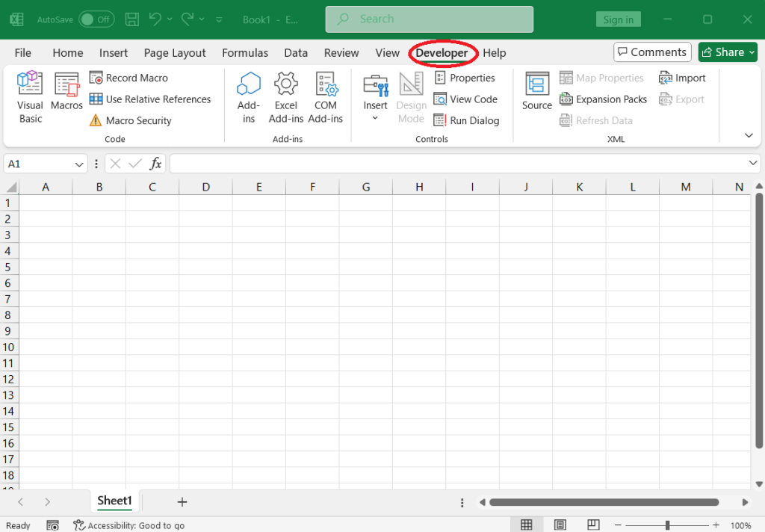Image resolution: width=765 pixels, height=532 pixels.
Task: Open the Visual Basic editor
Action: pyautogui.click(x=31, y=97)
